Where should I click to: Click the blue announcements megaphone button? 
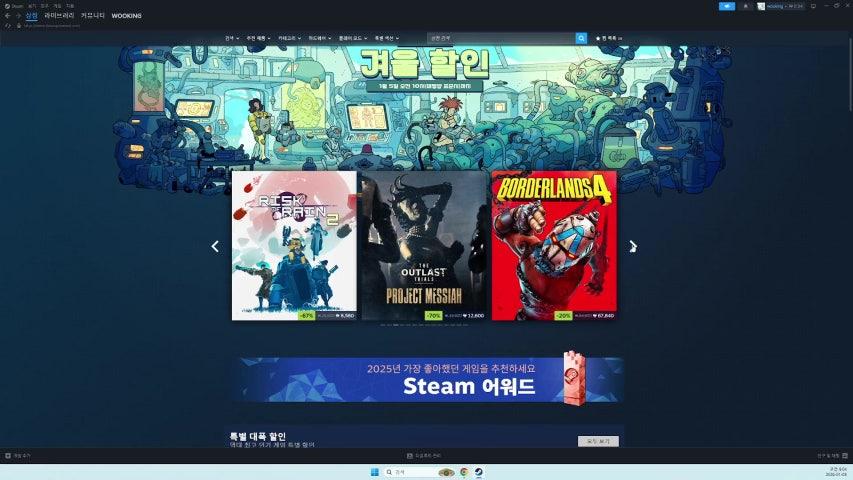point(727,6)
